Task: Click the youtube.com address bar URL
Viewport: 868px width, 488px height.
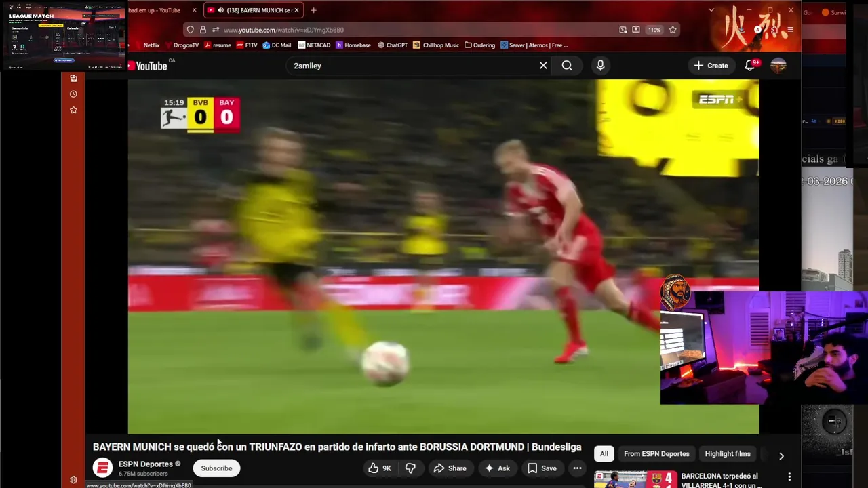Action: tap(283, 30)
